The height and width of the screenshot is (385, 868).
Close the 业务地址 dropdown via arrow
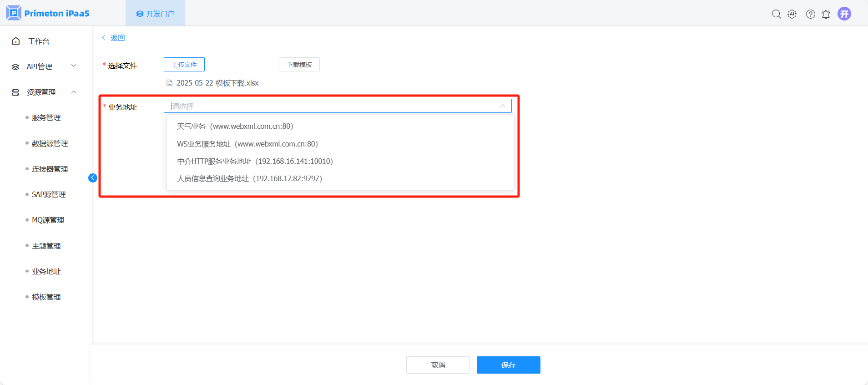502,106
